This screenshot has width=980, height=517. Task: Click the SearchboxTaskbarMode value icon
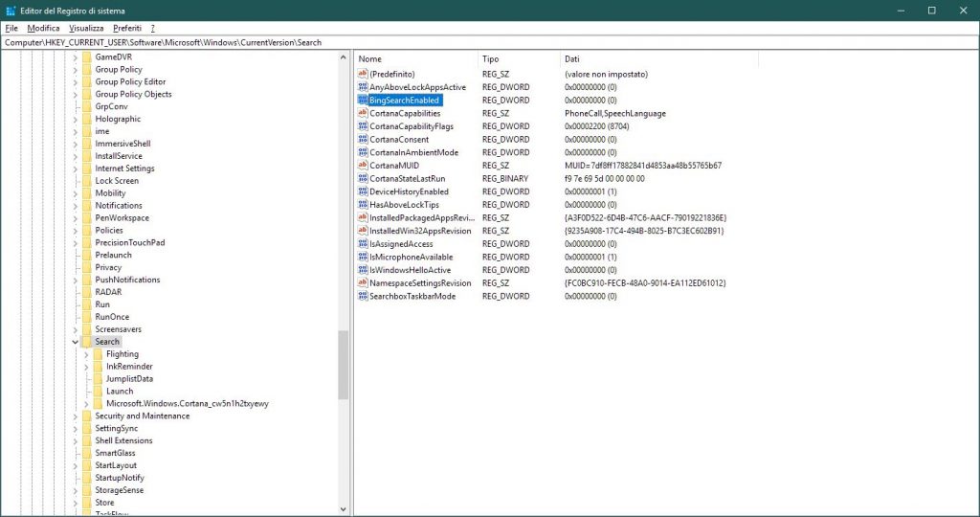click(x=363, y=296)
